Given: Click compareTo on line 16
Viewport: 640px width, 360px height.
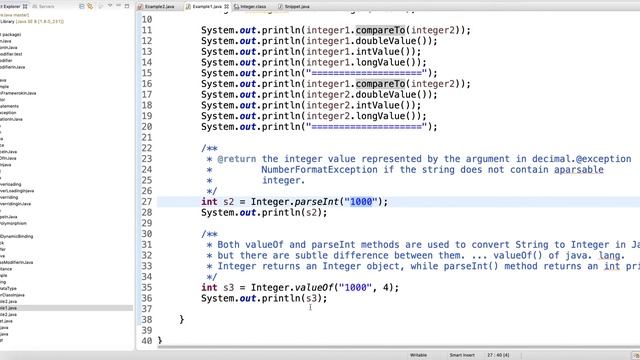Looking at the screenshot, I should (380, 84).
